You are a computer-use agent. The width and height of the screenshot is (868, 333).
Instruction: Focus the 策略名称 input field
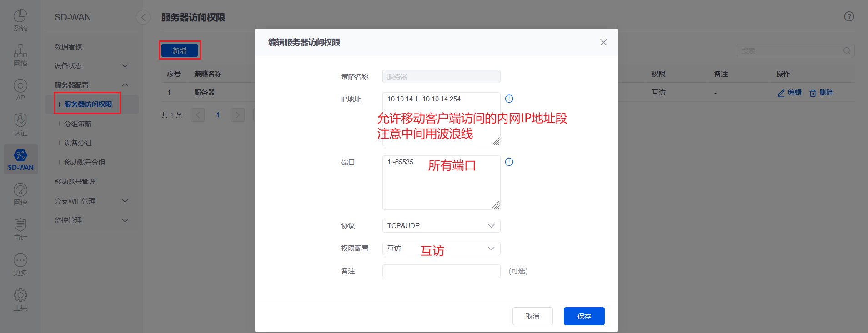(441, 76)
